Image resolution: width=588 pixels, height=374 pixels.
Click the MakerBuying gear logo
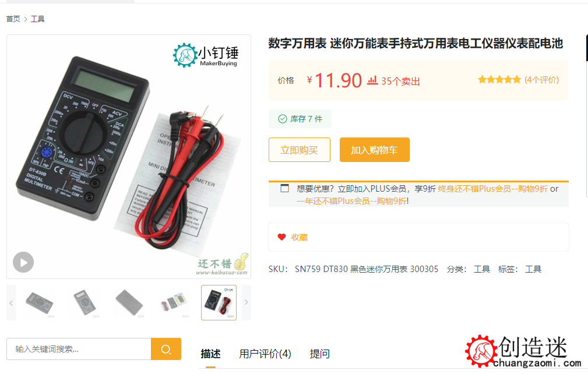185,55
